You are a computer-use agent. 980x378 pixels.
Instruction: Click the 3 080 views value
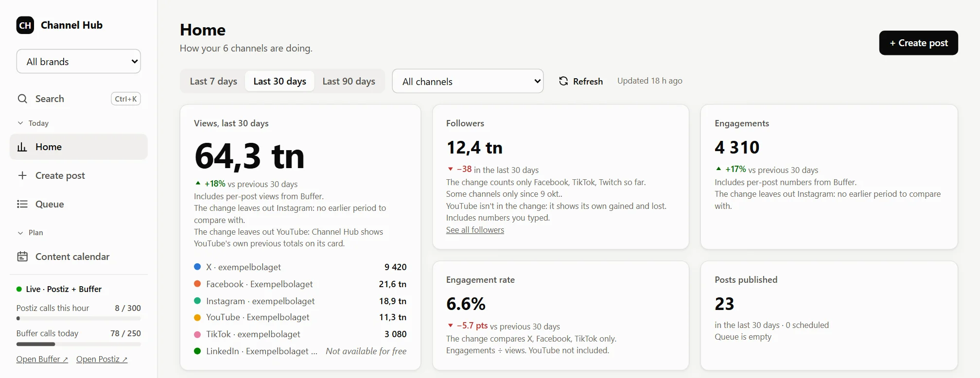click(x=395, y=334)
